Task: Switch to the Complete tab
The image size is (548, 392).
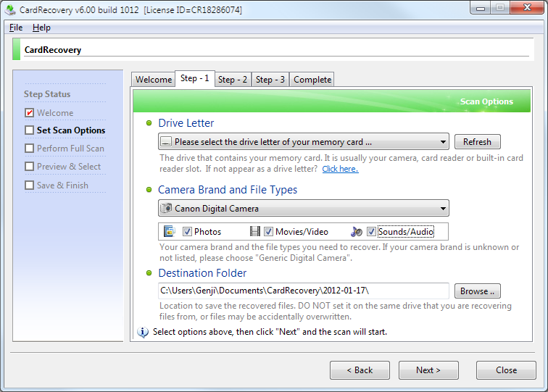Action: (312, 80)
